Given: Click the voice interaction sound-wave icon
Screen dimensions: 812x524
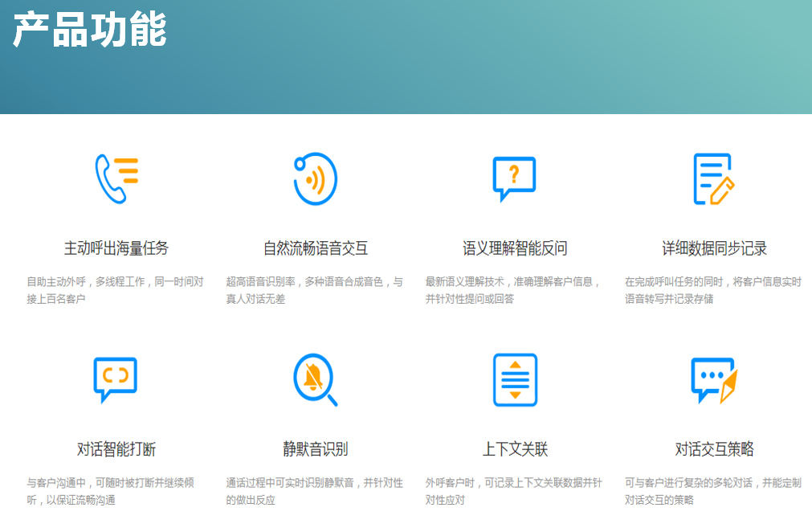Looking at the screenshot, I should pos(316,178).
